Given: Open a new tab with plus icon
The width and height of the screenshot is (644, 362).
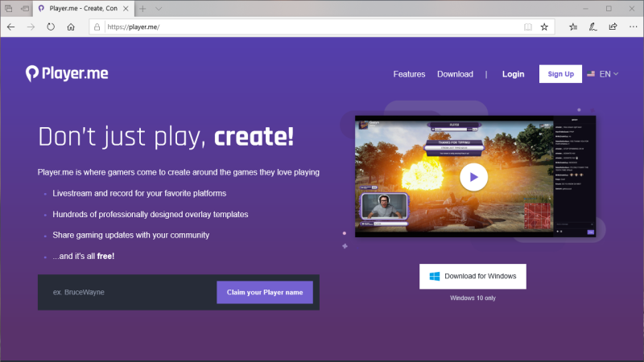Looking at the screenshot, I should click(x=142, y=9).
